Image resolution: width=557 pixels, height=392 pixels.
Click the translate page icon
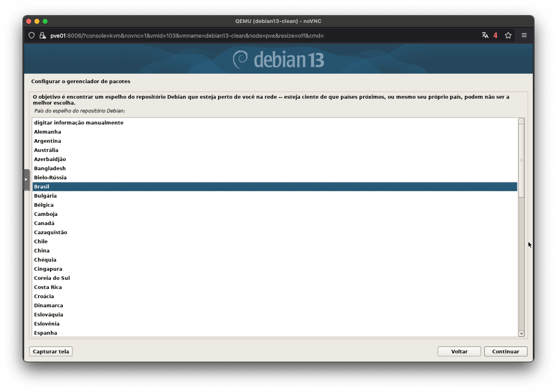pos(485,35)
